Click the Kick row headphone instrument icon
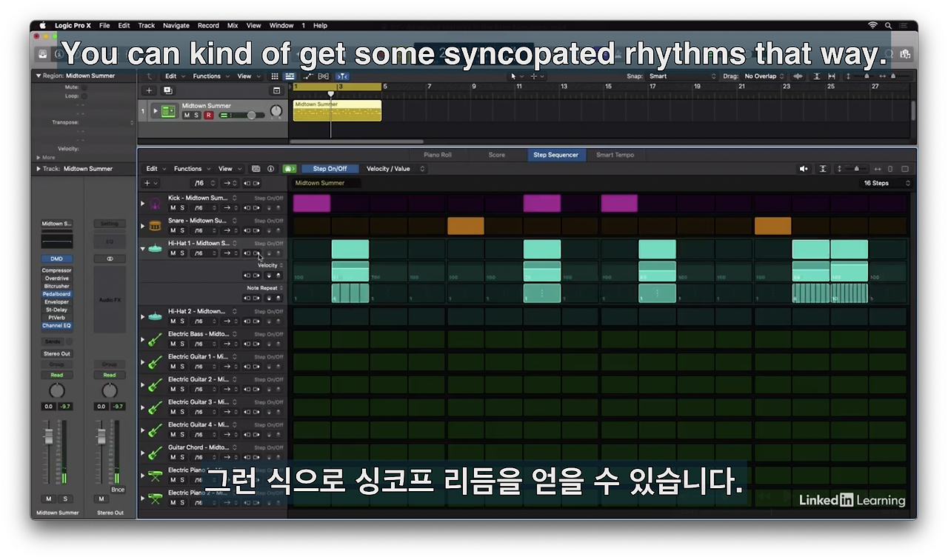 (155, 203)
